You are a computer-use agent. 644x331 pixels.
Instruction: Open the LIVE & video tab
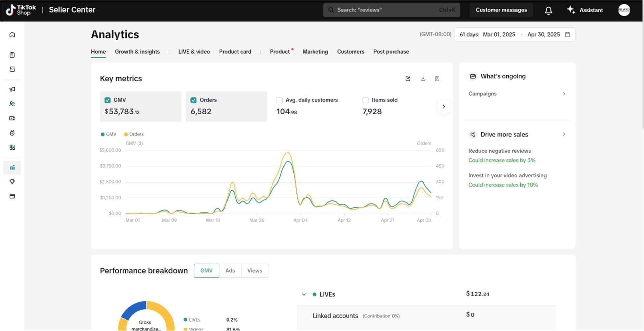coord(194,52)
